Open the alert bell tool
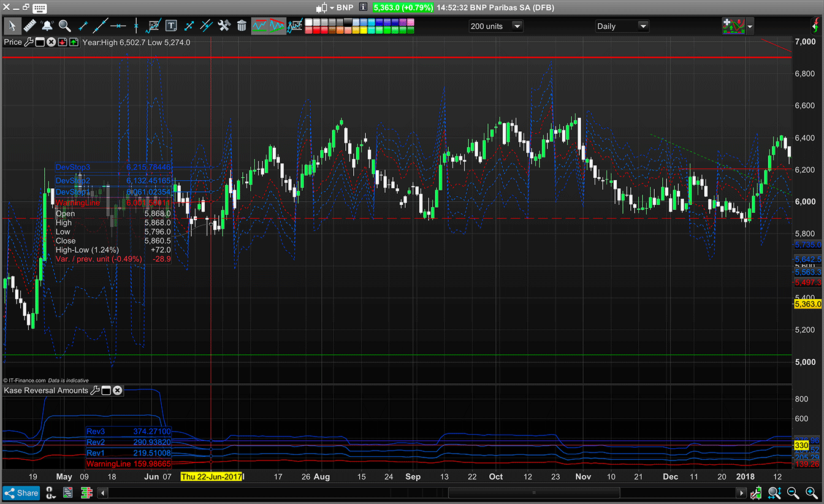The image size is (824, 504). (47, 26)
